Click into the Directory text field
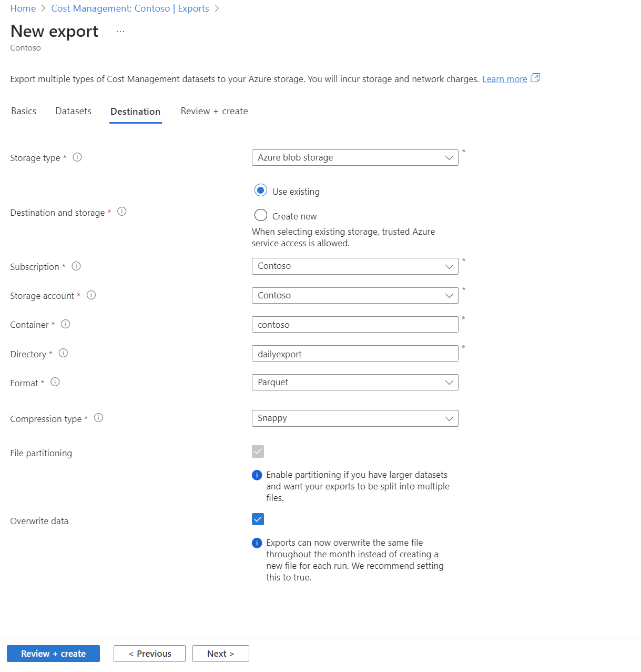The image size is (641, 672). 355,354
